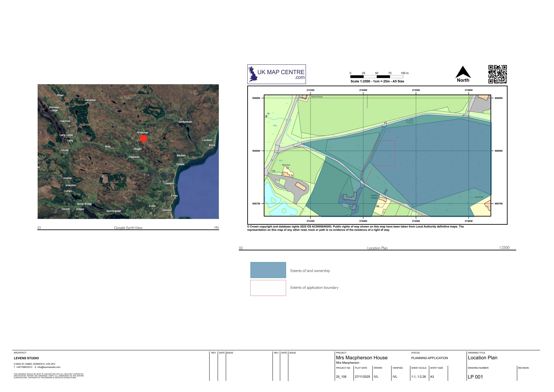Click the 'Location Plan' caption under the map
This screenshot has width=554, height=392.
click(377, 248)
